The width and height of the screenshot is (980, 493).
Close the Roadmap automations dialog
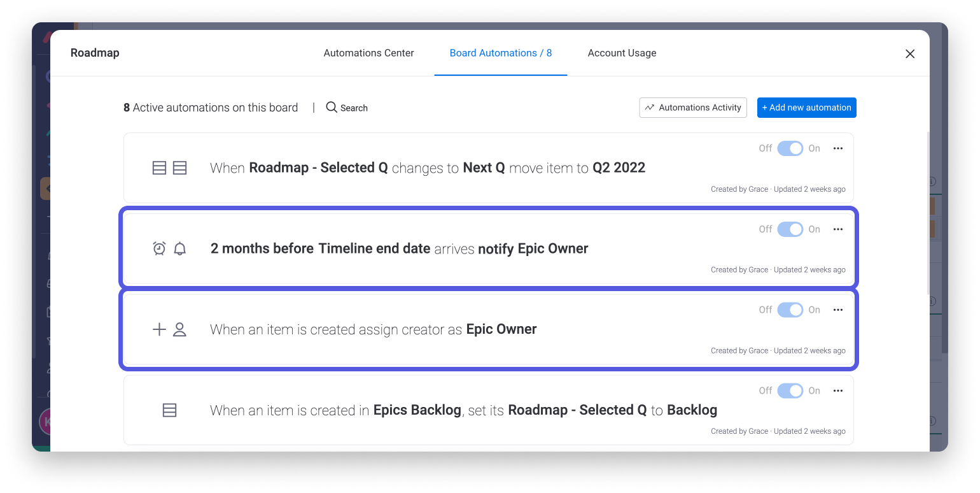pyautogui.click(x=910, y=54)
